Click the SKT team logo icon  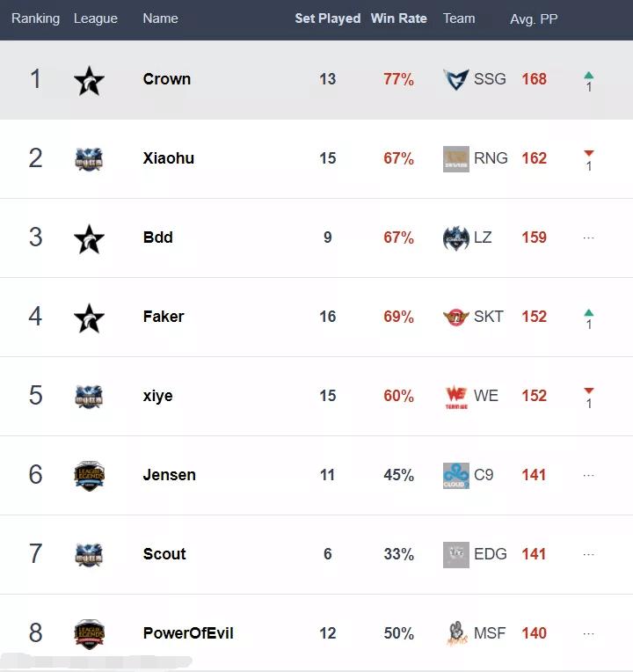point(456,317)
